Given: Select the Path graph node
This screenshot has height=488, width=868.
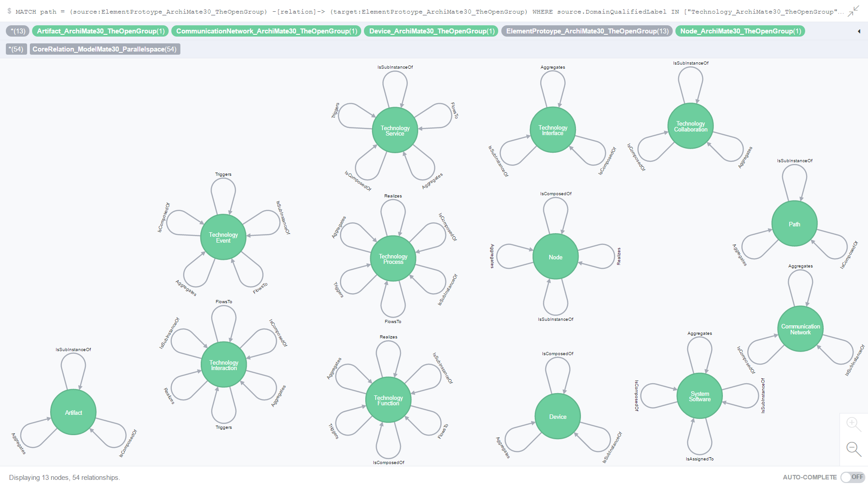Looking at the screenshot, I should click(x=794, y=224).
